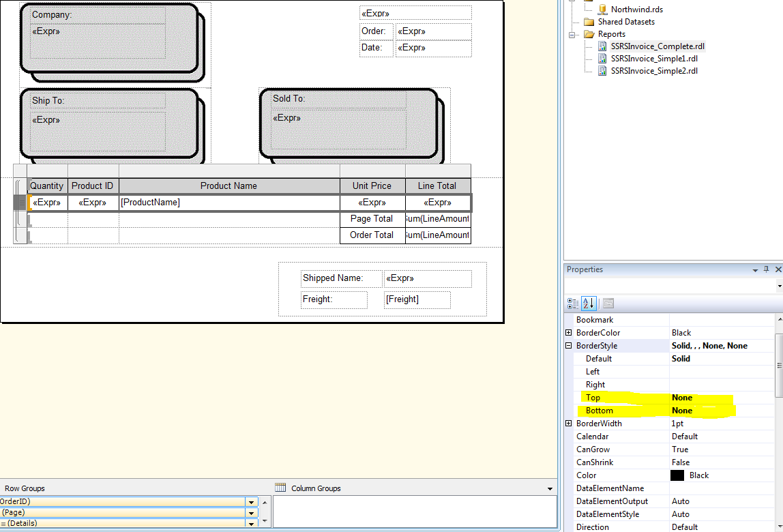Open the Property Pages icon
Viewport: 783px width, 532px height.
coord(606,304)
